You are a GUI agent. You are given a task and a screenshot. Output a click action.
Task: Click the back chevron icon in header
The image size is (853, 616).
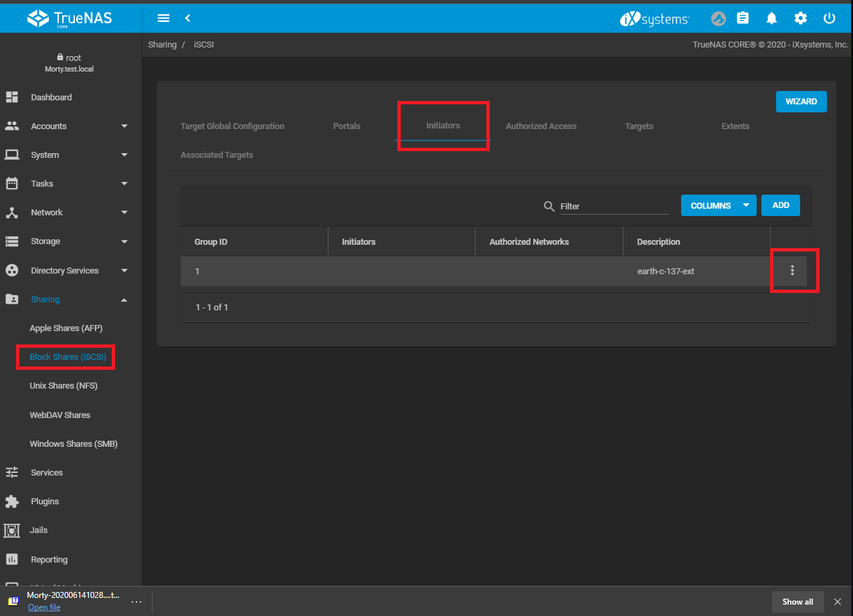coord(188,18)
